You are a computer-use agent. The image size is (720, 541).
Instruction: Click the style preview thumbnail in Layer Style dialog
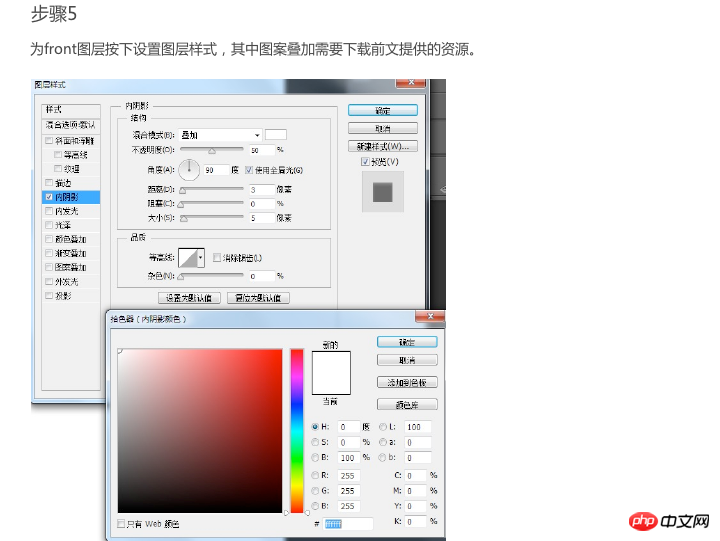click(382, 192)
